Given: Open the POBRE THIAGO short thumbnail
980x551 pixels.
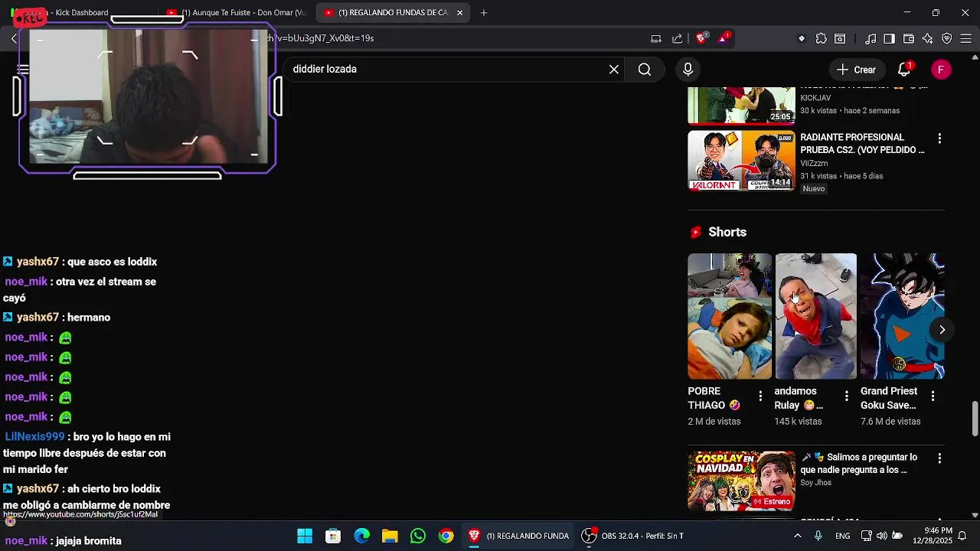Looking at the screenshot, I should (x=730, y=316).
